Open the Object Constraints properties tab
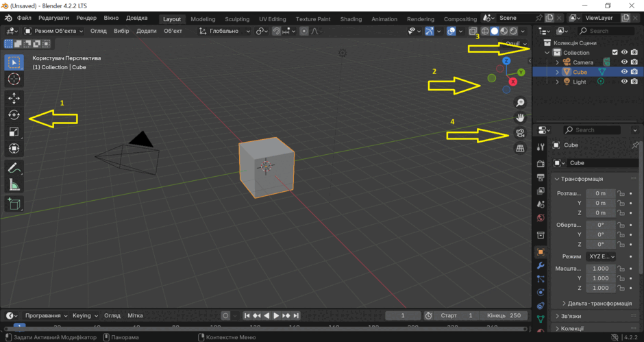Viewport: 644px width, 342px height. pyautogui.click(x=541, y=306)
